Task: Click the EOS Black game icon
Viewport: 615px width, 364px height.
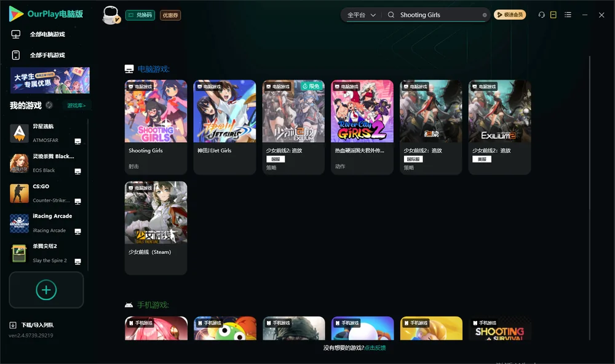Action: pyautogui.click(x=19, y=163)
